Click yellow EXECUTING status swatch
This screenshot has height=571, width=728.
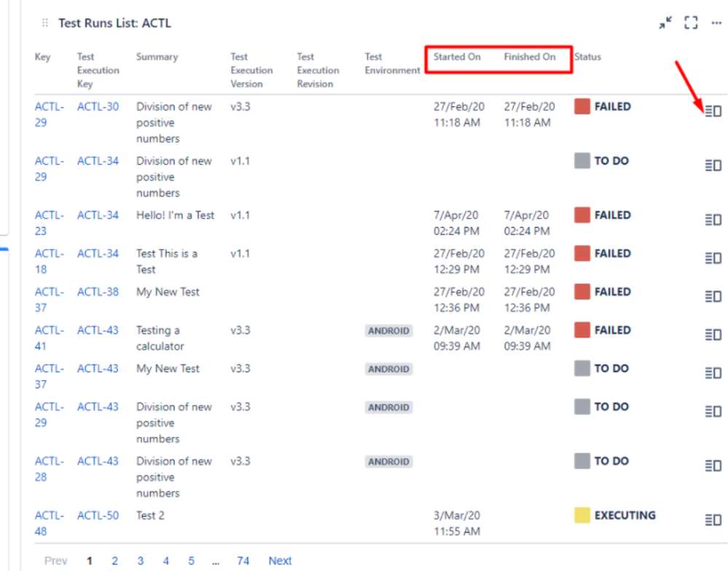(x=582, y=516)
